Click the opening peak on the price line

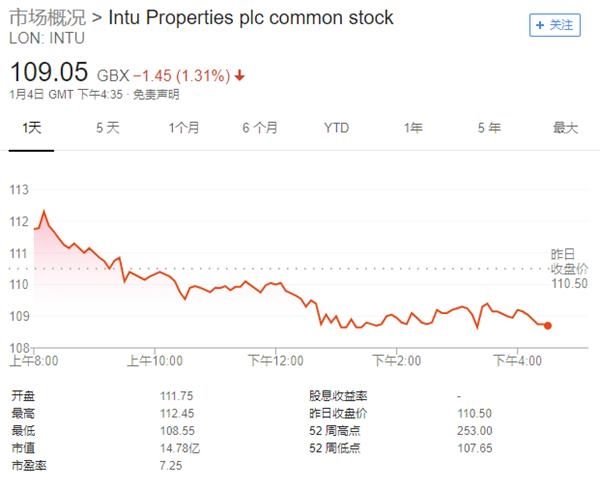[x=44, y=211]
